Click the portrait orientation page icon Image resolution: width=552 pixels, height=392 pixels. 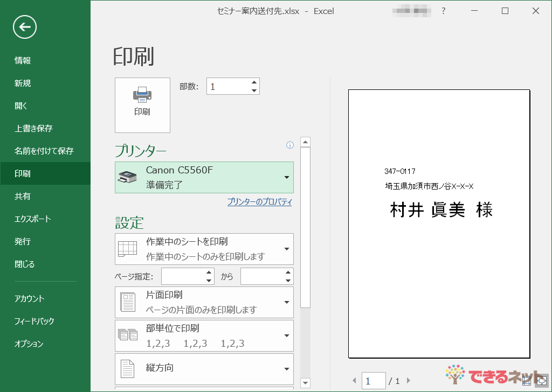click(x=127, y=369)
